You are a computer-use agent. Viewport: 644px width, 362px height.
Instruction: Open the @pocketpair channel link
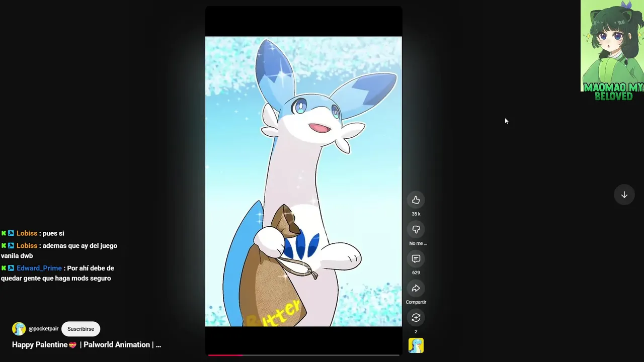pyautogui.click(x=43, y=329)
